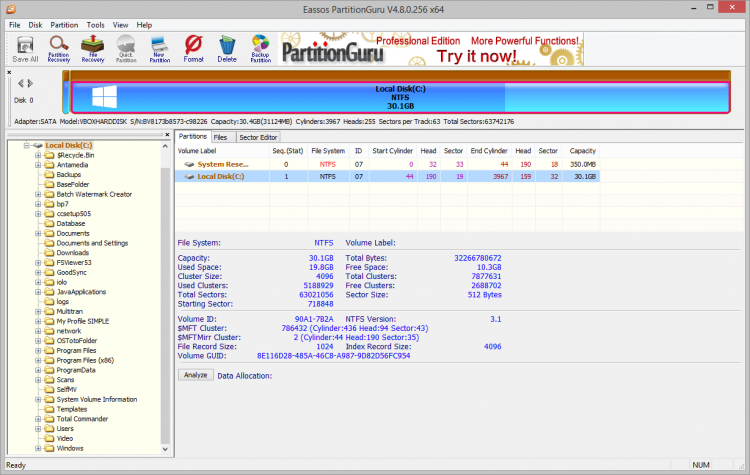Open the Partition Recovery tool

[x=59, y=49]
